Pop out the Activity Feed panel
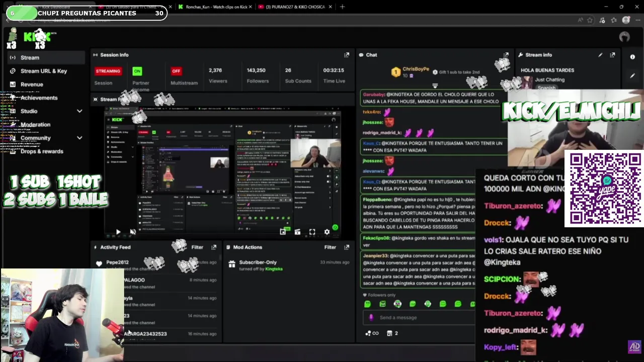644x362 pixels. (214, 247)
